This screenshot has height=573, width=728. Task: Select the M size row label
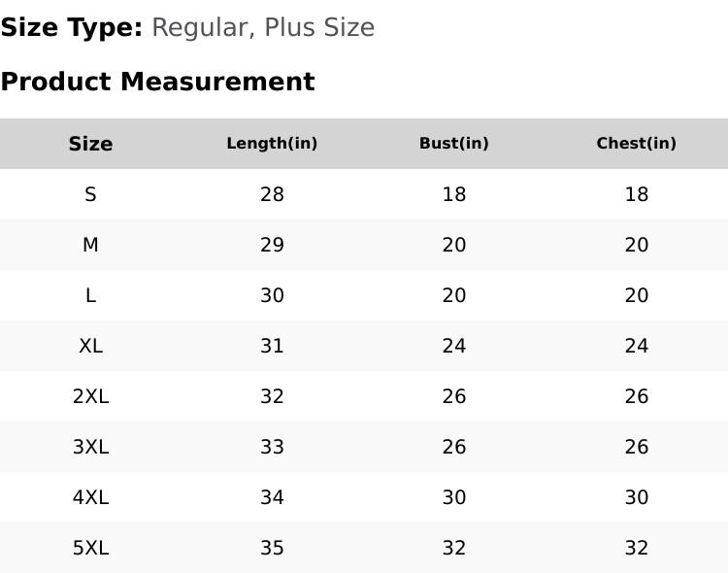tap(90, 245)
